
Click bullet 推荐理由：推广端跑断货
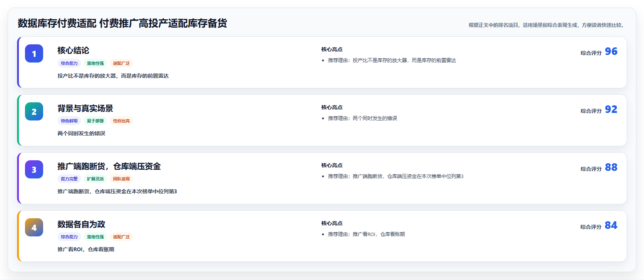[396, 176]
